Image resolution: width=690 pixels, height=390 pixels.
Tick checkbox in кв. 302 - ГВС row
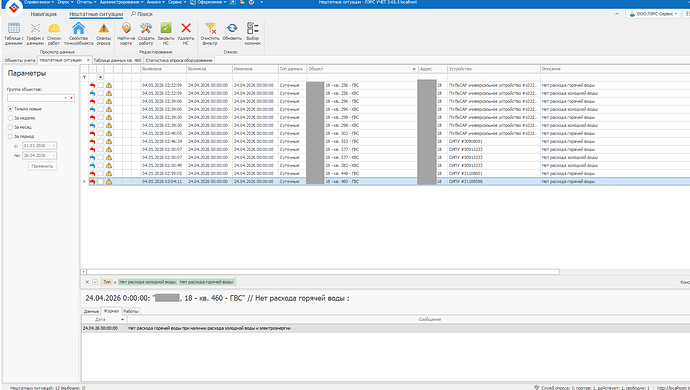tap(100, 133)
